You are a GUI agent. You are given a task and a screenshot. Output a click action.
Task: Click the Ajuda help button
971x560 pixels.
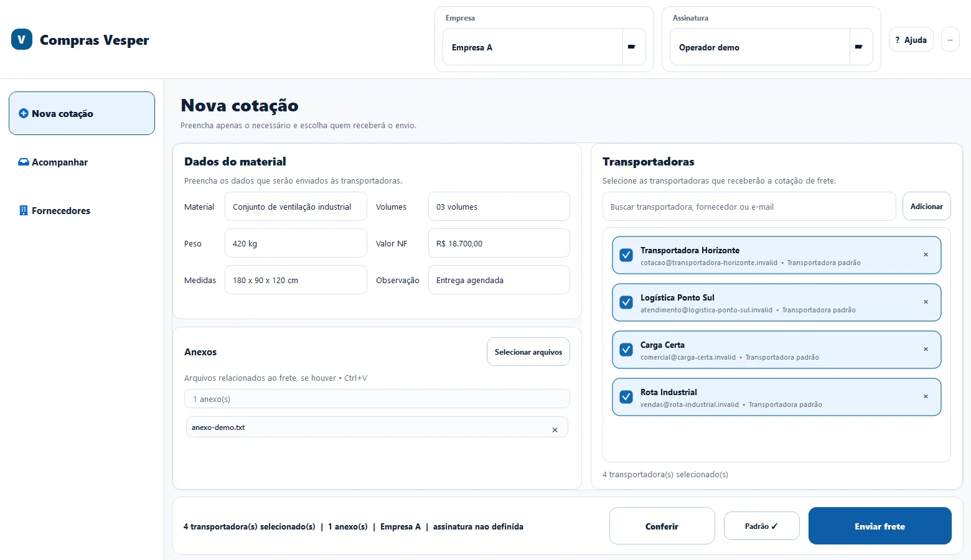[x=911, y=39]
